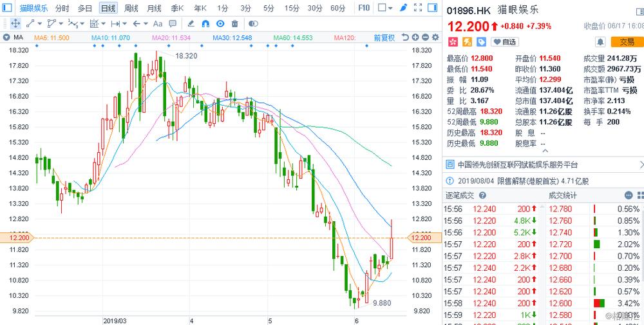Expand the MA indicator dropdown arrow
This screenshot has width=644, height=325.
[6, 37]
